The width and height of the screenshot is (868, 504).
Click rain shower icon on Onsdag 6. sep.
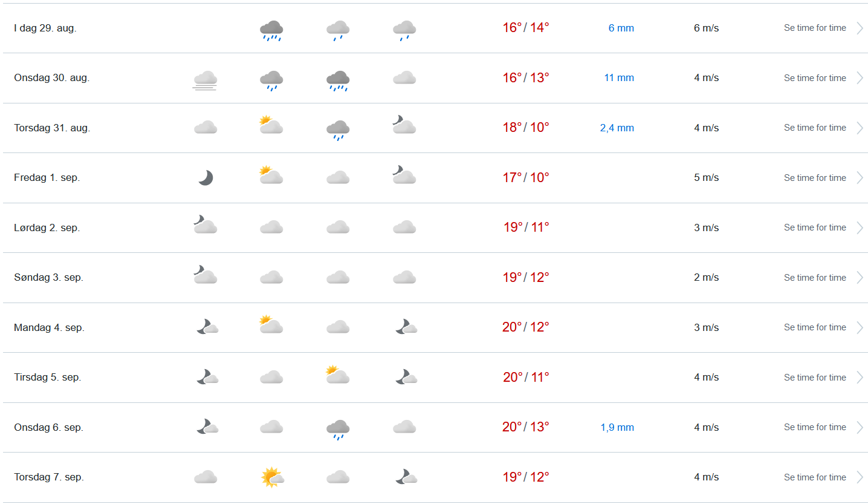tap(338, 429)
